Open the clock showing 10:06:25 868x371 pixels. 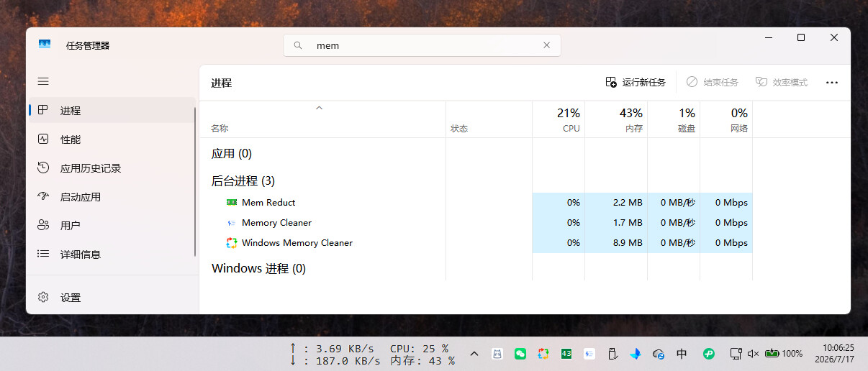pos(835,353)
